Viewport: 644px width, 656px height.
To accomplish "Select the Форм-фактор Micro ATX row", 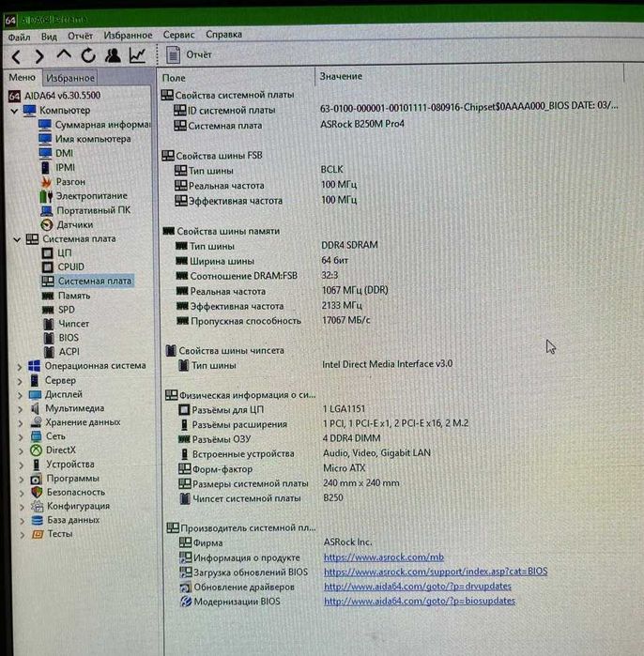I will (272, 468).
